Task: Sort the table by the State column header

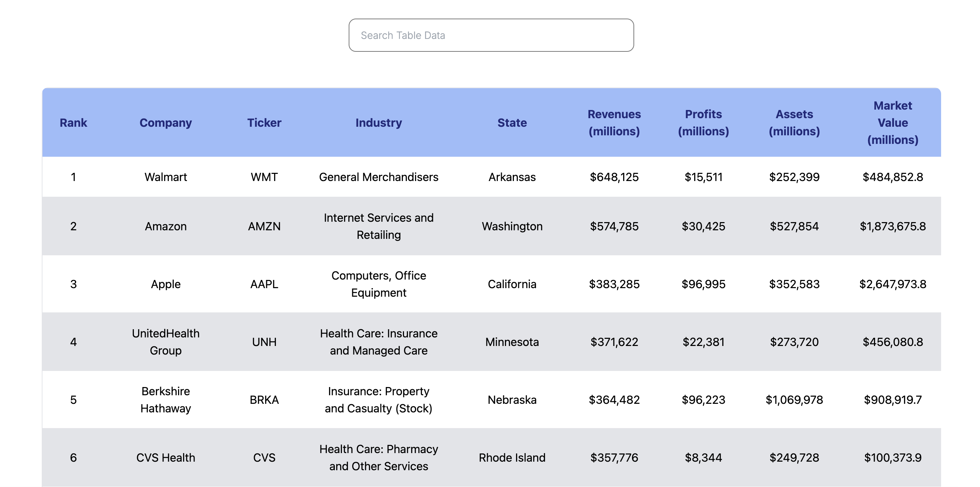Action: click(512, 122)
